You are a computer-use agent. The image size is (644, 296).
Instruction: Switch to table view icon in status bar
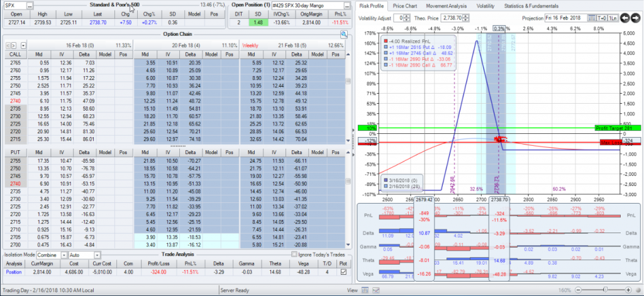[x=365, y=290]
